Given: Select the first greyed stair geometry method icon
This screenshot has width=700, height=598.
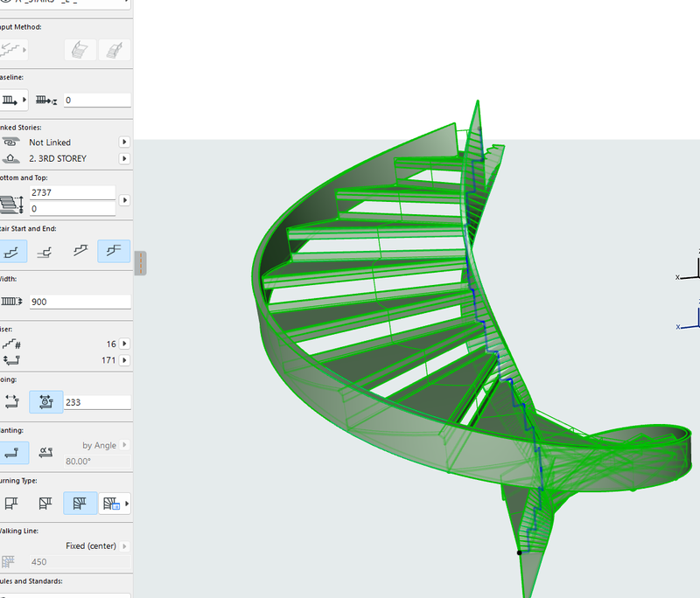Looking at the screenshot, I should (80, 50).
